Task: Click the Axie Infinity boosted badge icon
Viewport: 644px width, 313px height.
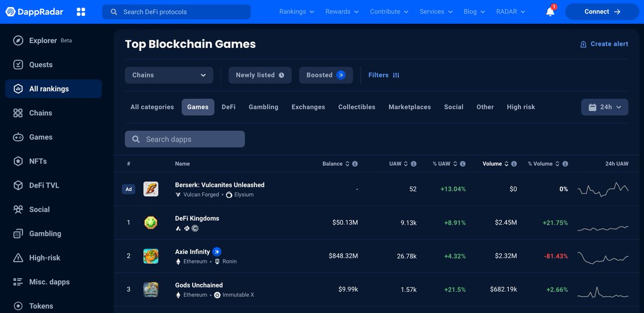Action: (217, 252)
